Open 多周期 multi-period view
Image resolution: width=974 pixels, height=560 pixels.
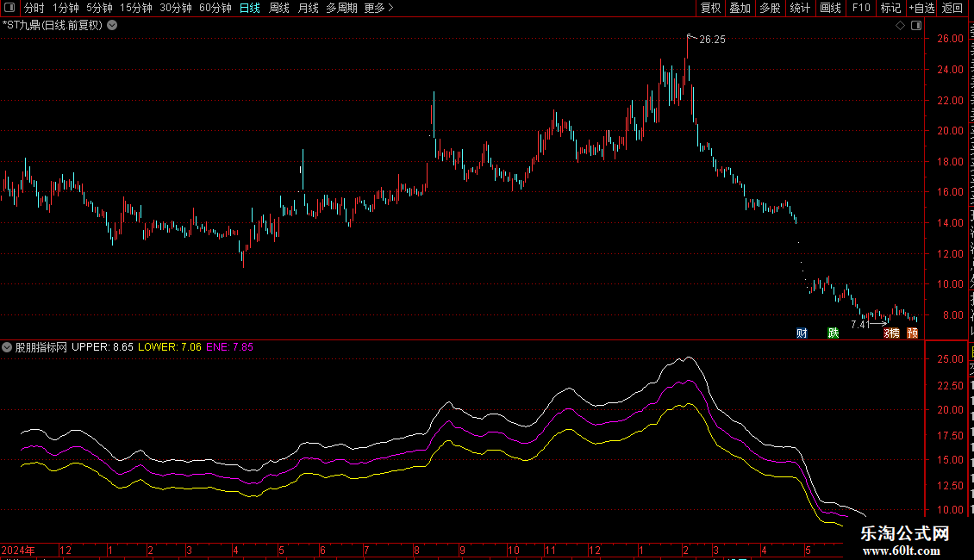point(341,8)
